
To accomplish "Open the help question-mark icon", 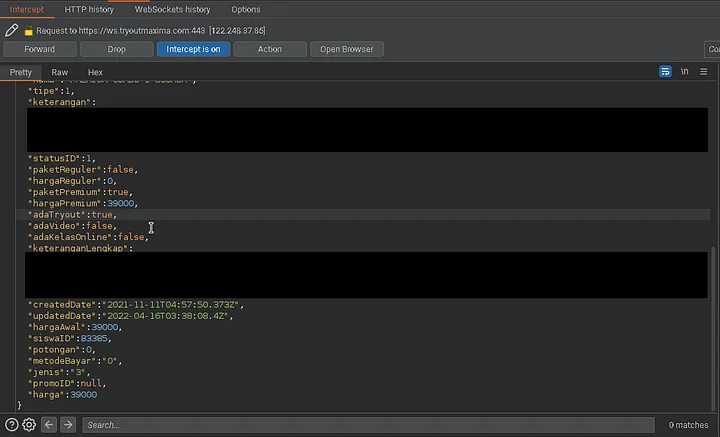I will tap(11, 425).
